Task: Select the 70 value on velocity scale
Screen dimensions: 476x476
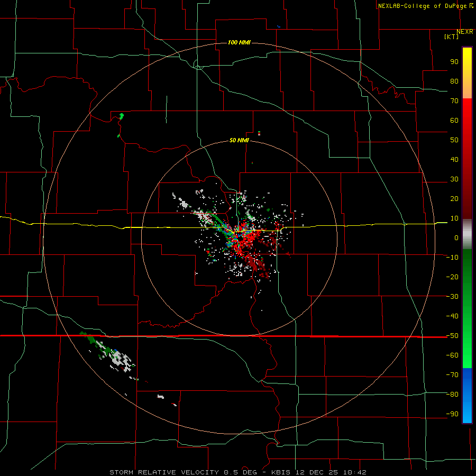Action: coord(454,101)
